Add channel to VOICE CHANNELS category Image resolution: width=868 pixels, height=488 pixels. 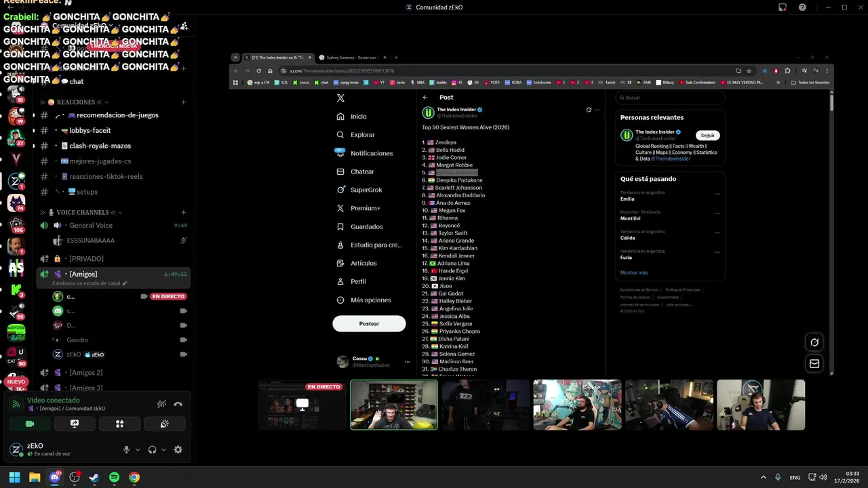coord(183,212)
